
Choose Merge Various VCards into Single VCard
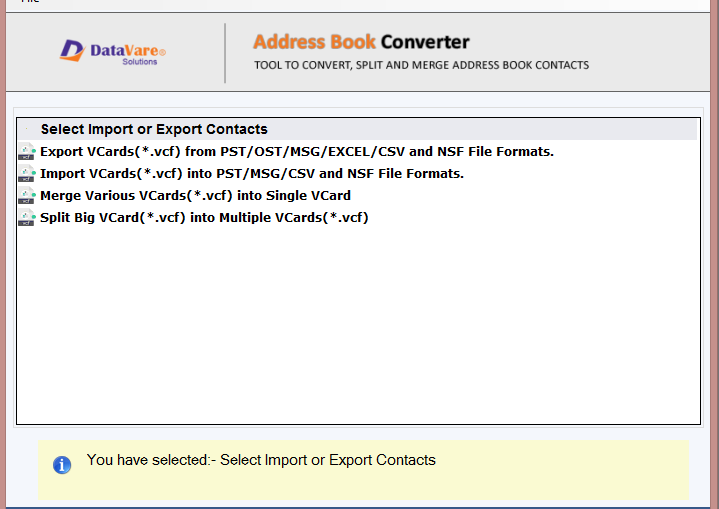(x=195, y=196)
